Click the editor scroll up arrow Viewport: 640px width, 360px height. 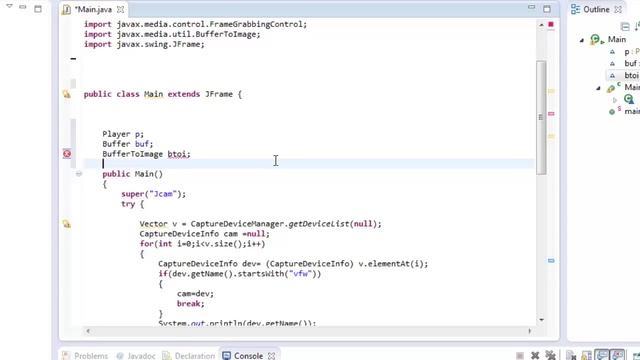541,25
